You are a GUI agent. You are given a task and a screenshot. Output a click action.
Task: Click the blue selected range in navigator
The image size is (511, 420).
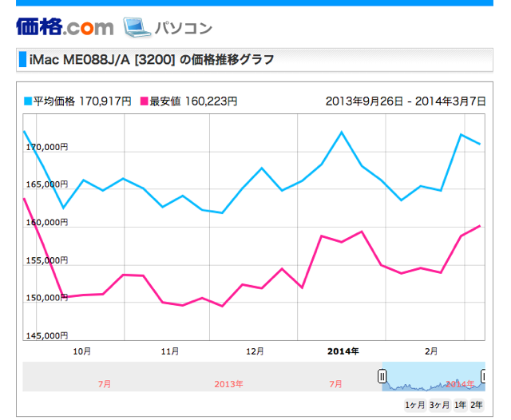pos(434,376)
